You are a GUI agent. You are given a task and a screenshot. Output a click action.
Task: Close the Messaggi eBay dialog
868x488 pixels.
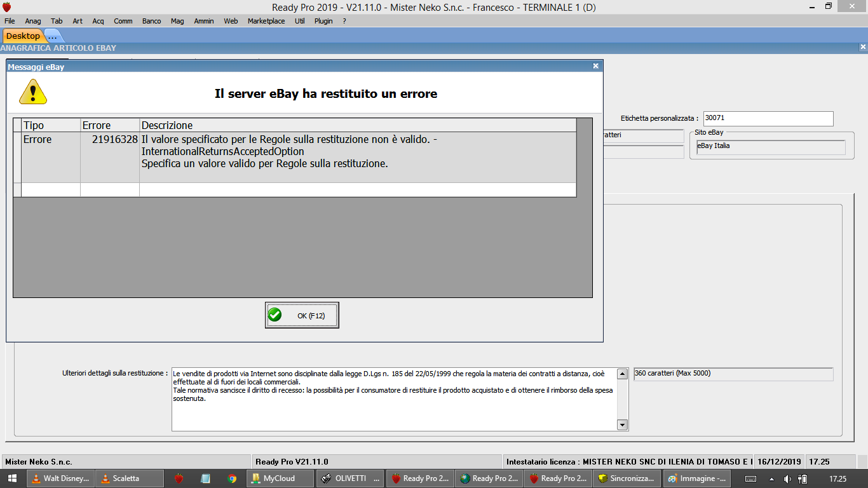tap(595, 66)
